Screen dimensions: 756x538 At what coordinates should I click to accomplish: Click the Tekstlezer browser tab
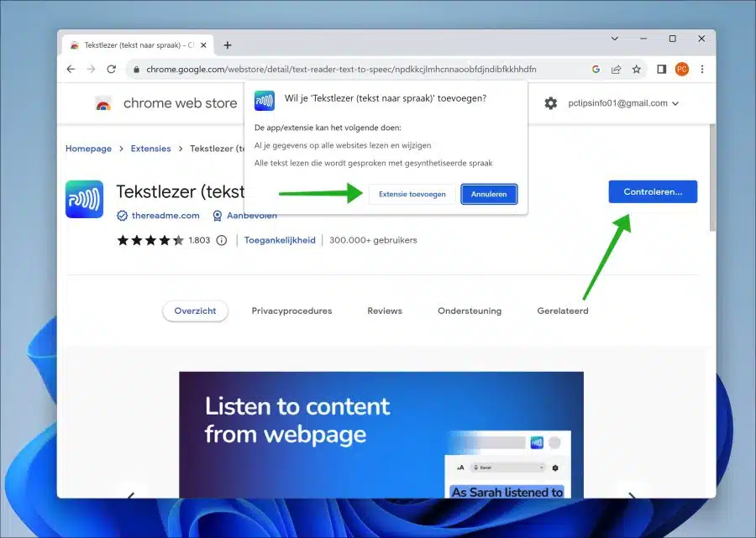click(139, 45)
